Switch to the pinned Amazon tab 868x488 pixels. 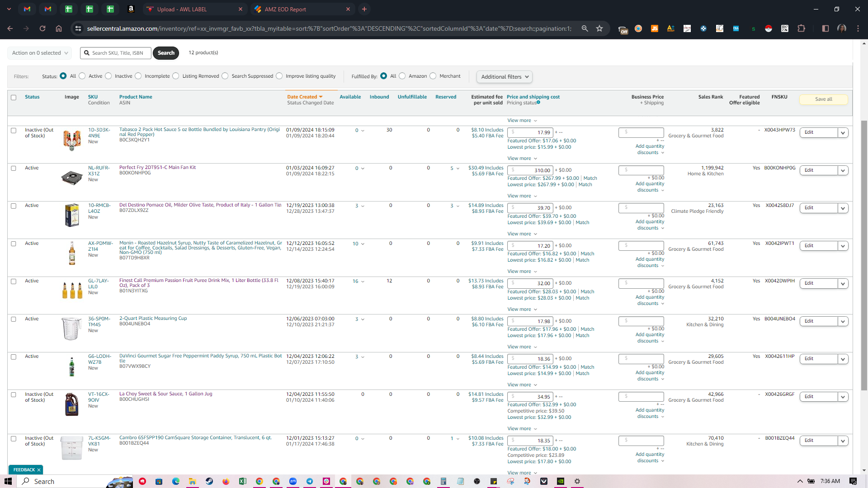pos(131,9)
